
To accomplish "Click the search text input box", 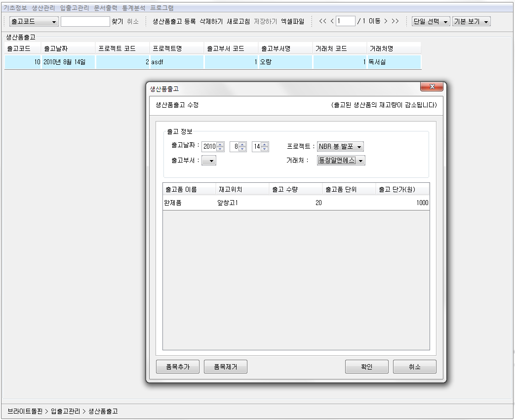I will click(85, 22).
